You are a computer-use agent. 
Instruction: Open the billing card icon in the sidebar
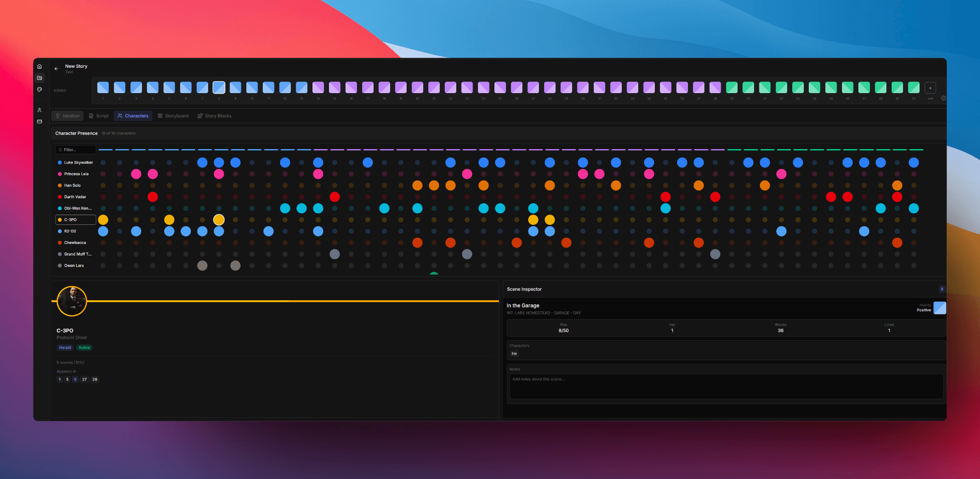[40, 122]
